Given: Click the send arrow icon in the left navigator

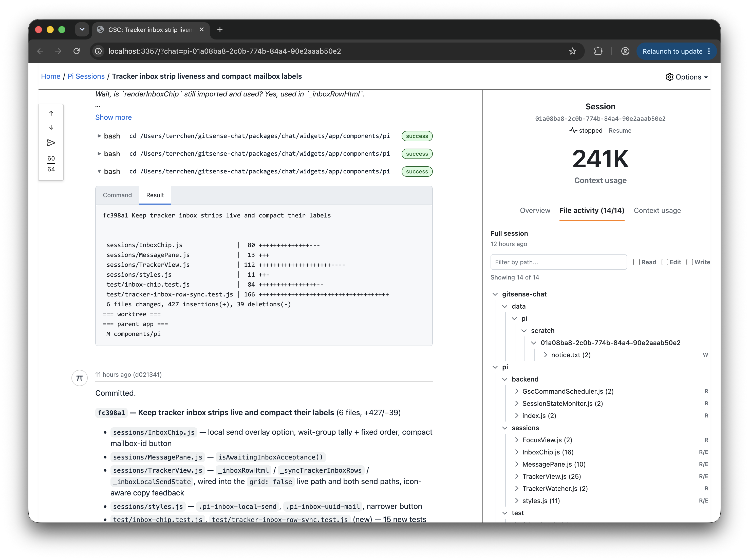Looking at the screenshot, I should [51, 143].
